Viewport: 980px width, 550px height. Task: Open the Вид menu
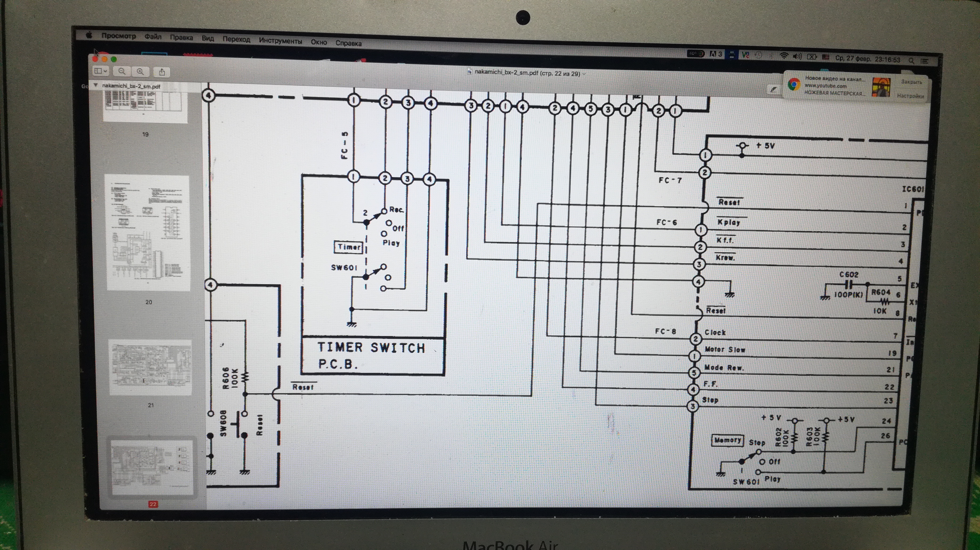(207, 38)
